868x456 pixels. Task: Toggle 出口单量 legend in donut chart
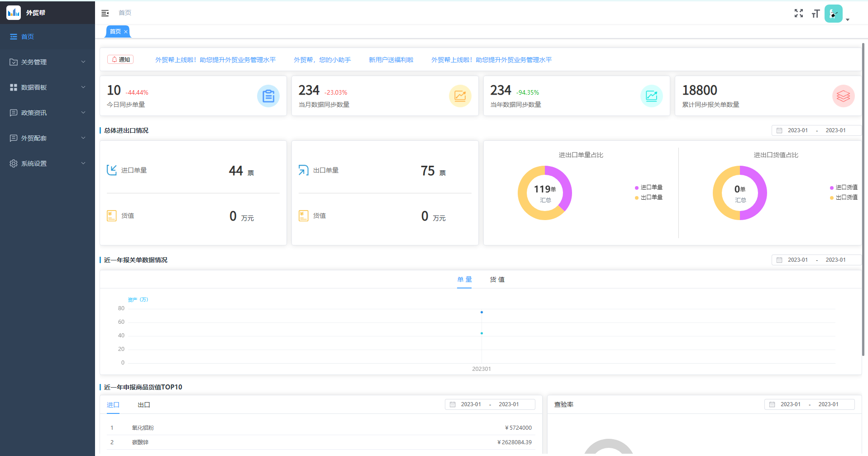(x=649, y=197)
